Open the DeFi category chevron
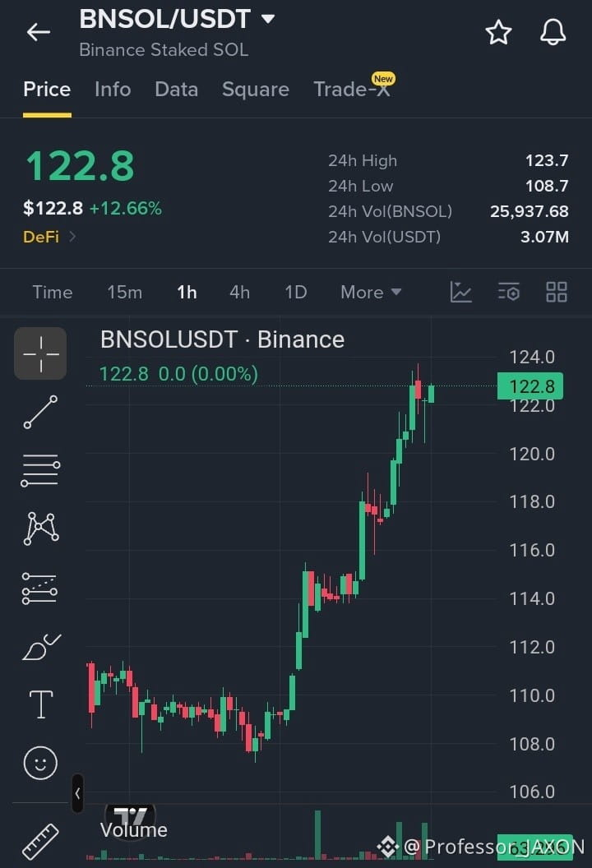 click(72, 237)
